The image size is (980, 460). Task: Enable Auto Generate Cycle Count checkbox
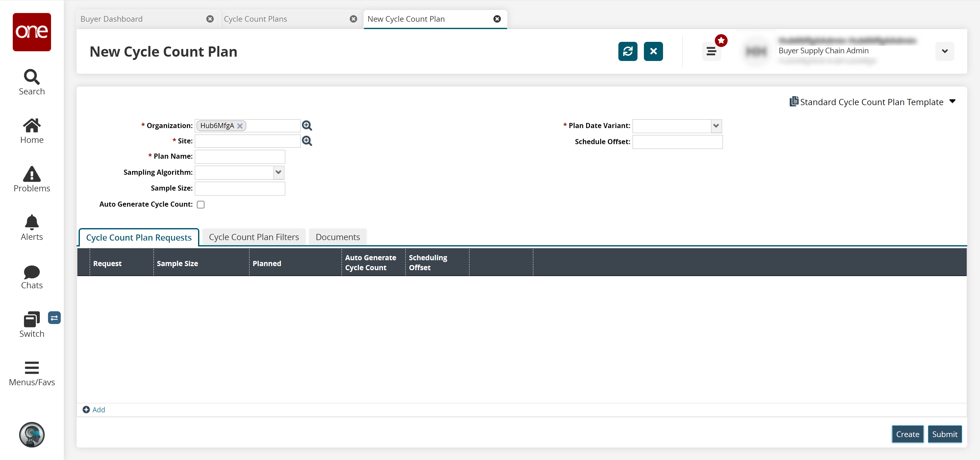pos(201,205)
